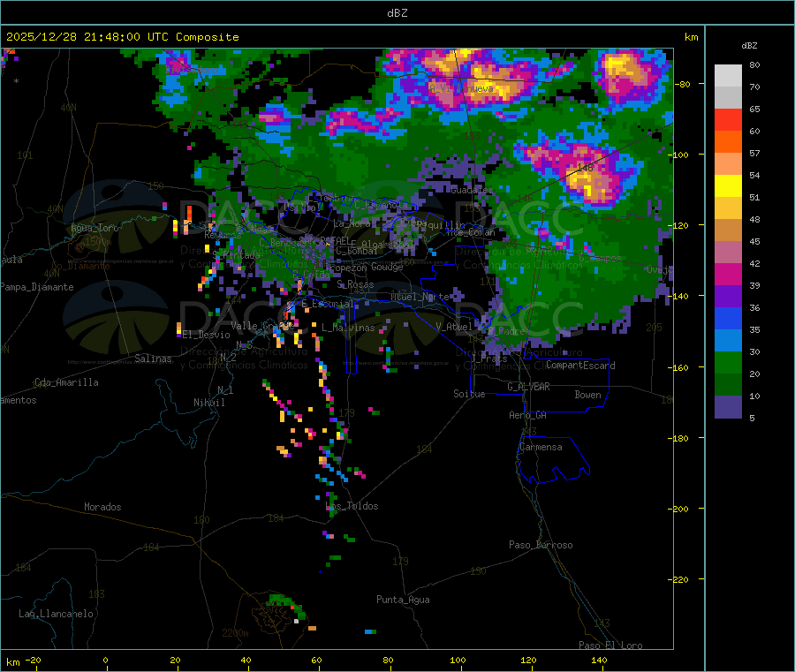
Task: Select the 'V_Atuel' place label
Action: point(454,327)
